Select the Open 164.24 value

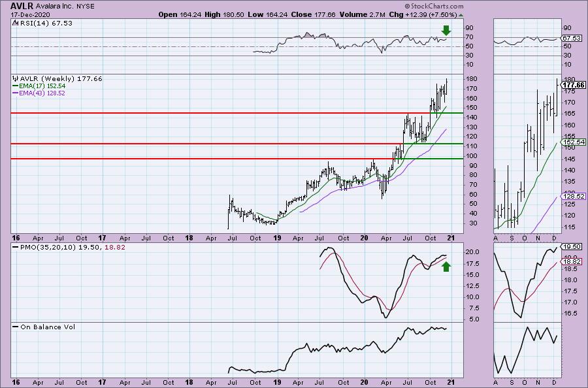[x=180, y=14]
